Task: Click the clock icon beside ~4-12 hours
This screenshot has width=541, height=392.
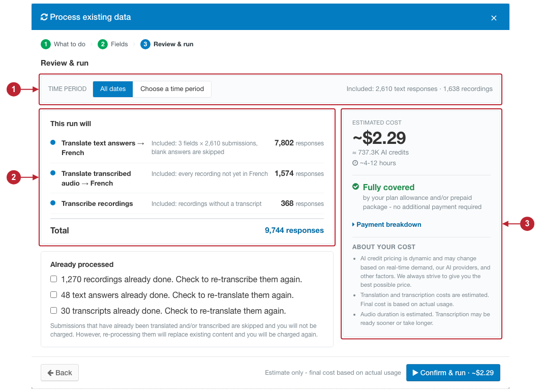Action: (x=355, y=163)
